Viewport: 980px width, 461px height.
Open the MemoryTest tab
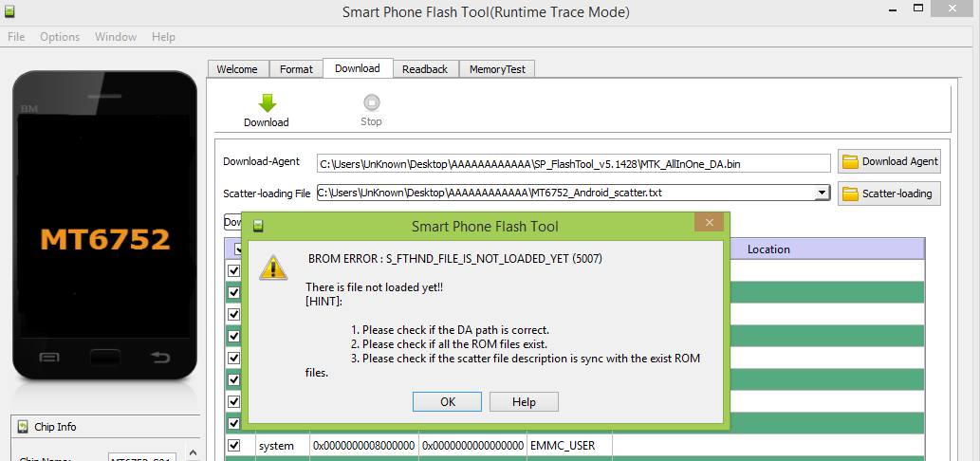tap(497, 69)
